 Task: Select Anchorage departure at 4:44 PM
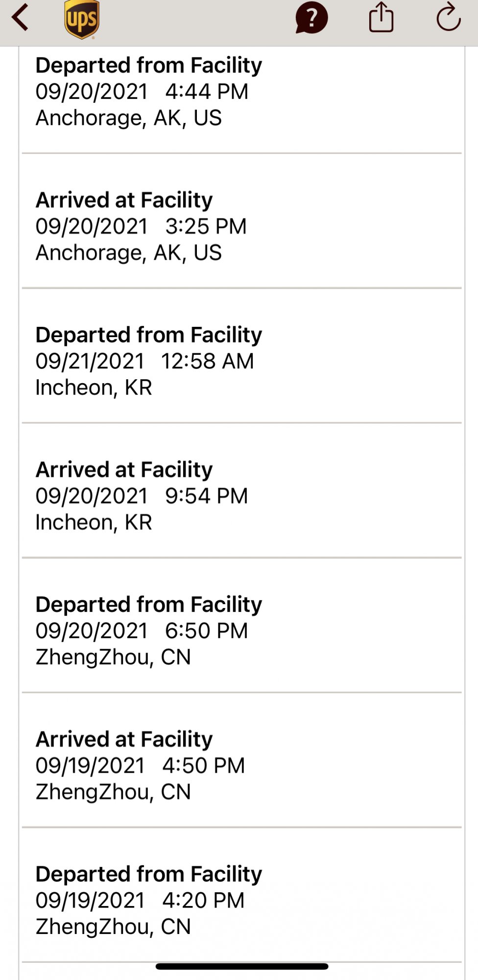(x=241, y=92)
